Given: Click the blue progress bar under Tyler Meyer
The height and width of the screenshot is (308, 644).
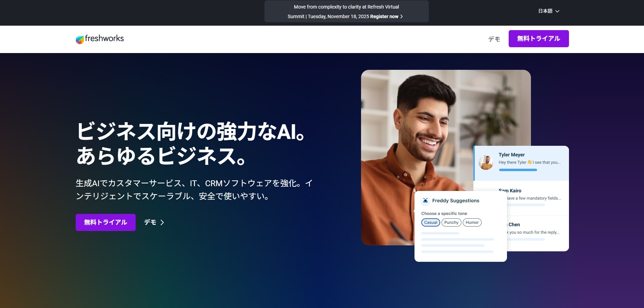Looking at the screenshot, I should pos(518,170).
